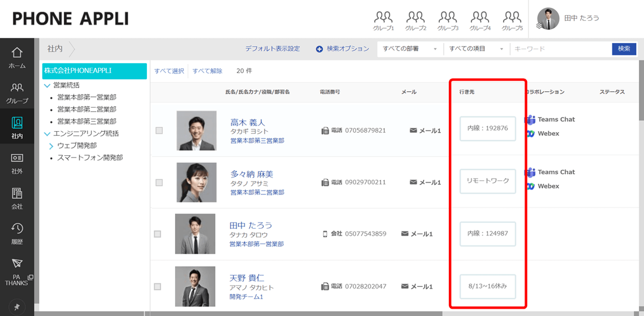Open the 履歴 history icon
This screenshot has height=316, width=644.
pyautogui.click(x=17, y=228)
